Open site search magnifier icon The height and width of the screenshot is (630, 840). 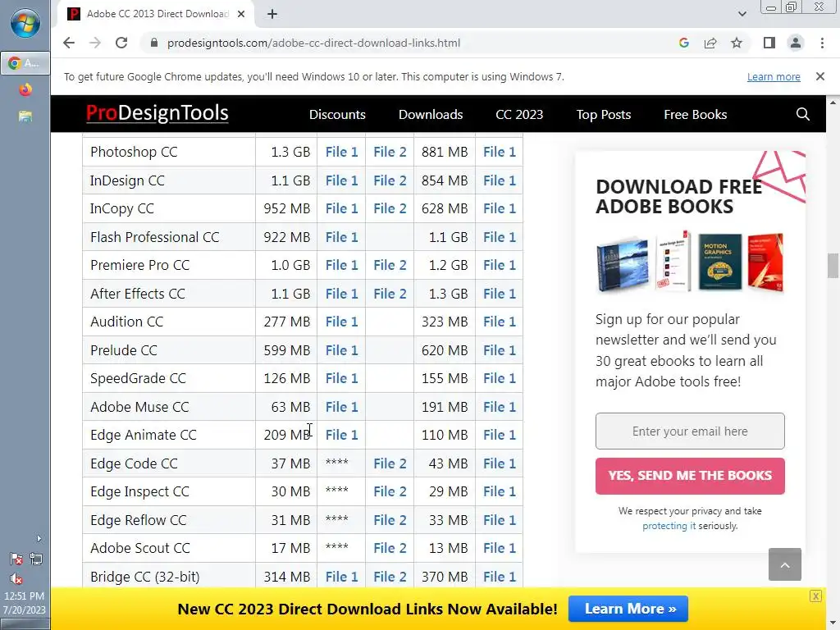(802, 114)
